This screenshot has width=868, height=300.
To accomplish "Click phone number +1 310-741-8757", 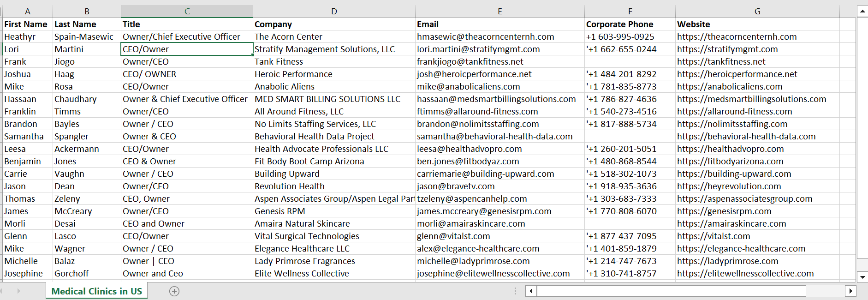I will (630, 274).
